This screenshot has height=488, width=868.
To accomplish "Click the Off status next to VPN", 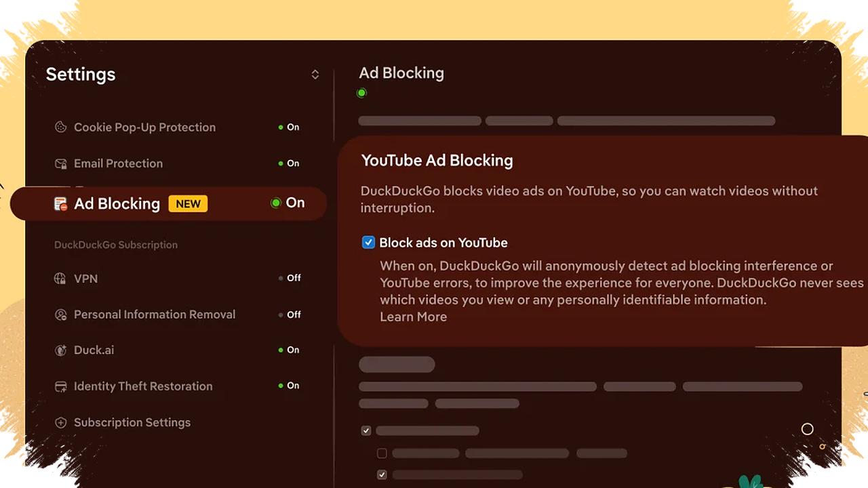I will [290, 278].
